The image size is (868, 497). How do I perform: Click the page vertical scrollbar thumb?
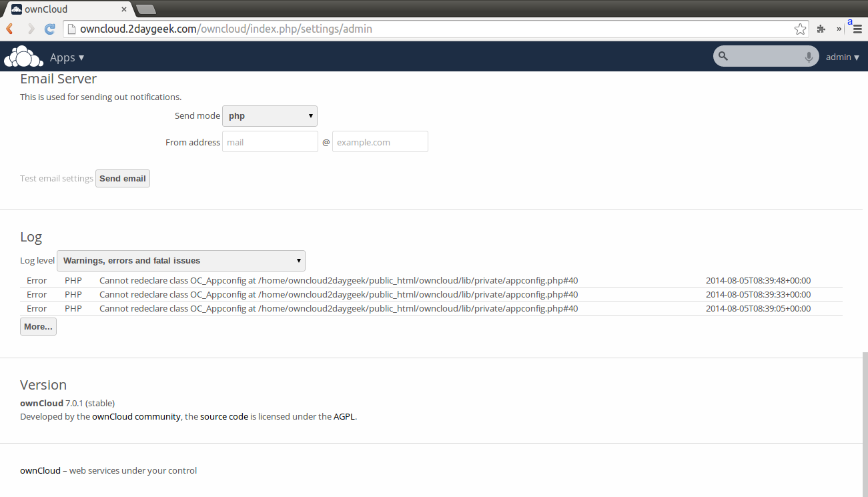point(865,424)
